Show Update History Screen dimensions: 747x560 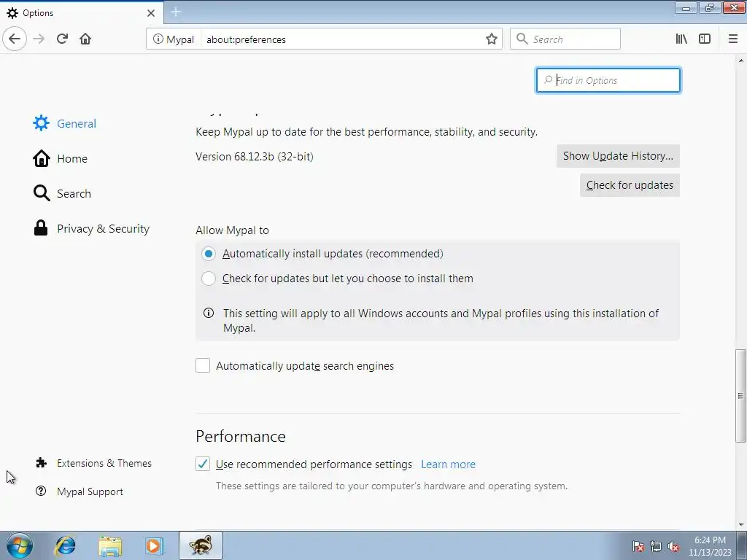[618, 156]
